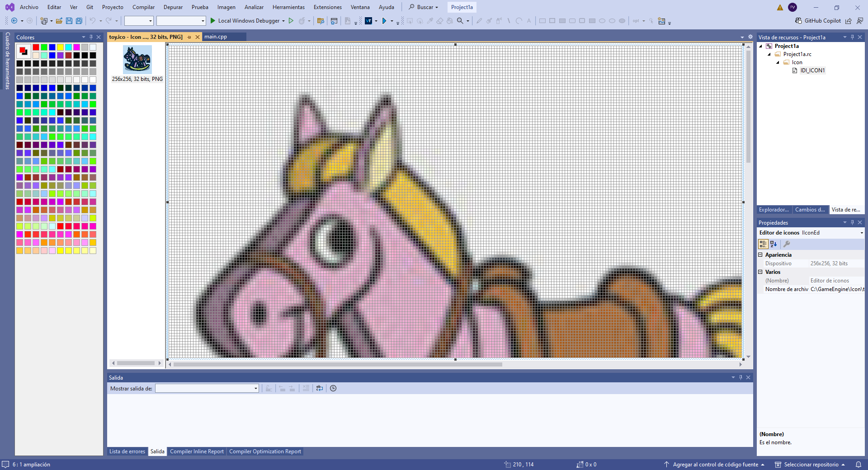Toggle auto-hide pin on Propiedades panel
The height and width of the screenshot is (470, 868).
(852, 222)
